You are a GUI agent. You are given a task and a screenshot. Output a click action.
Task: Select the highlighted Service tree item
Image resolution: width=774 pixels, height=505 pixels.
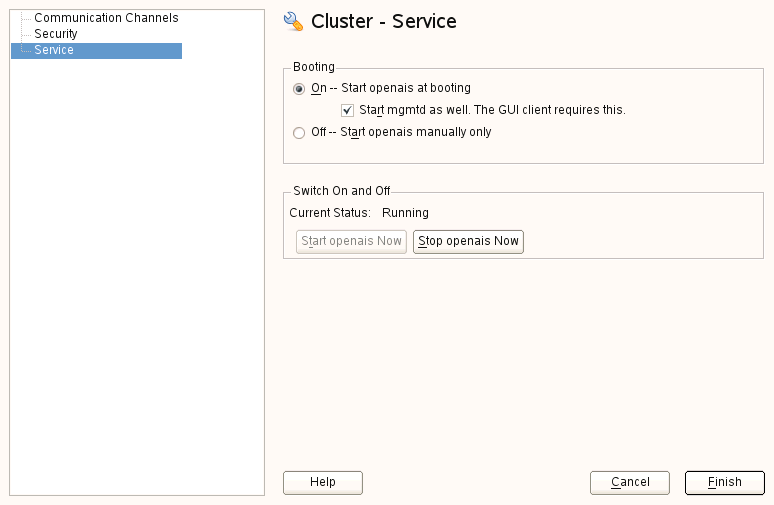click(x=54, y=50)
